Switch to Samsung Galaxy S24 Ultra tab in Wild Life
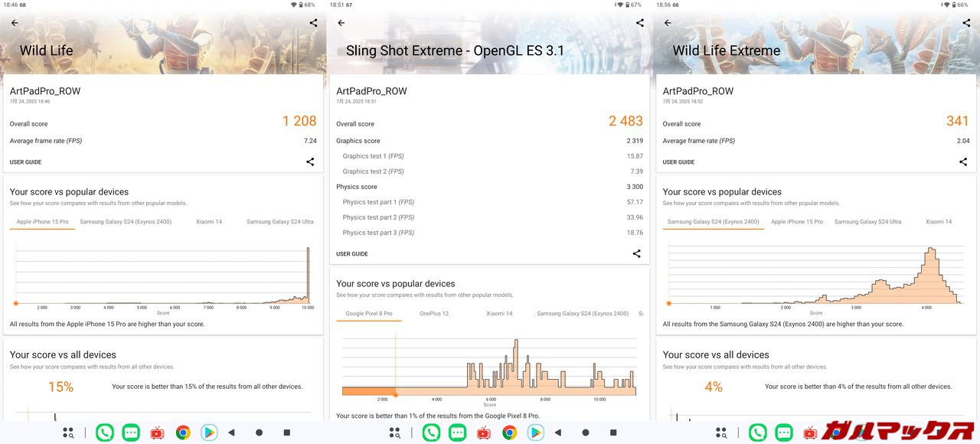The width and height of the screenshot is (980, 444). click(279, 222)
